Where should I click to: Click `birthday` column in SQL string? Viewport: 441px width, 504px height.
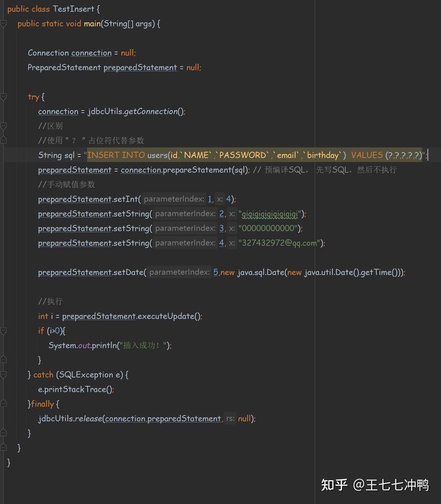(x=323, y=155)
